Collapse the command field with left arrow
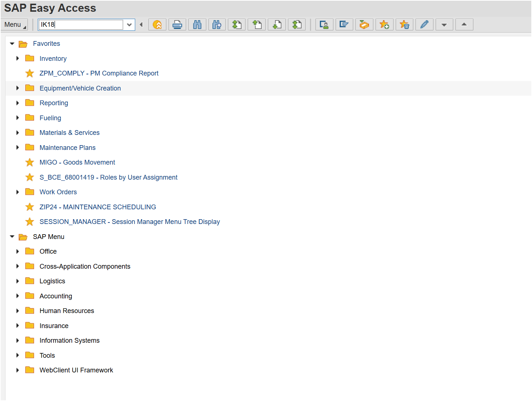The image size is (532, 401). (x=141, y=25)
